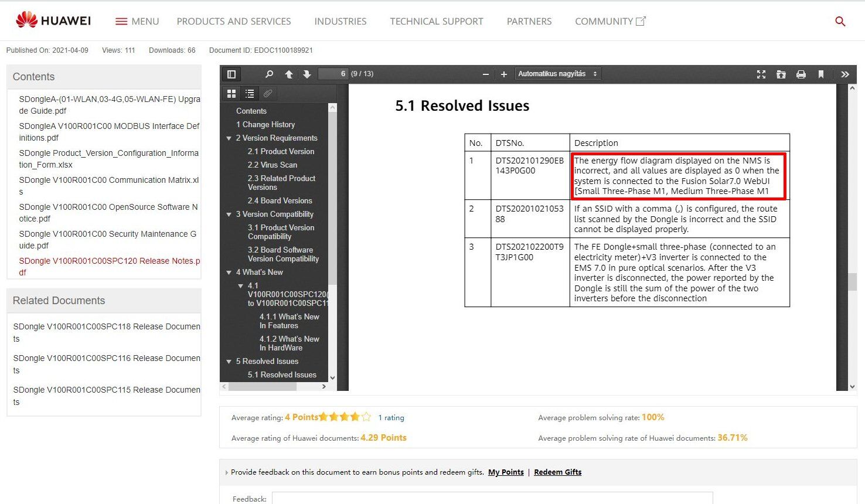The image size is (865, 504).
Task: Open SDongle Communication Matrix.xls
Action: pos(109,186)
